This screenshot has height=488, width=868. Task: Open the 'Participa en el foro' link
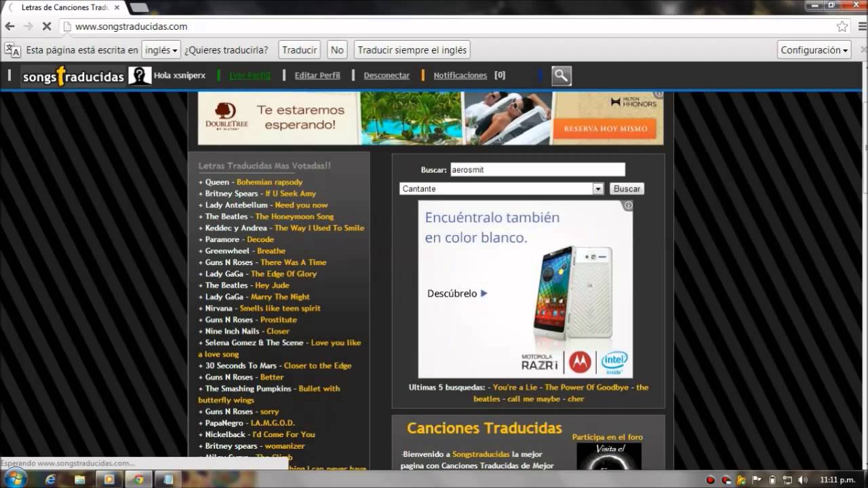[608, 437]
